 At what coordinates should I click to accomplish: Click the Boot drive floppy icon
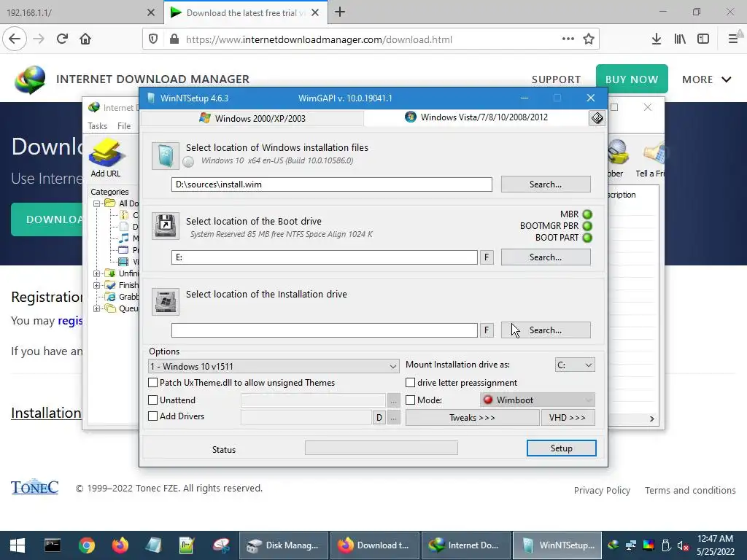(166, 226)
